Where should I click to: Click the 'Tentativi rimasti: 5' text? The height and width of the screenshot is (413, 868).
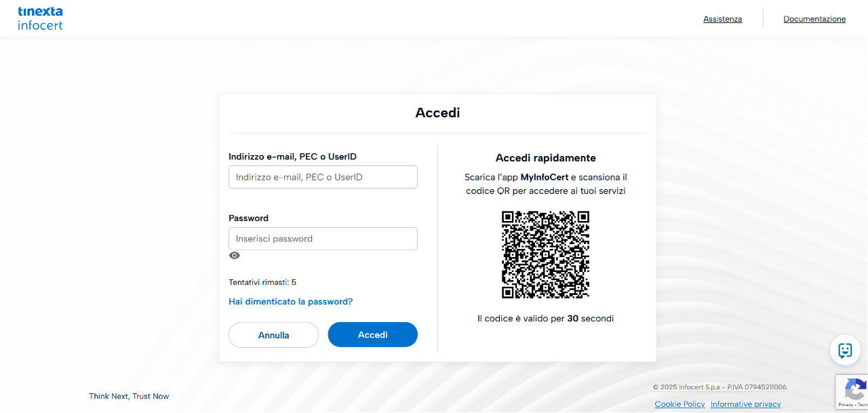262,282
